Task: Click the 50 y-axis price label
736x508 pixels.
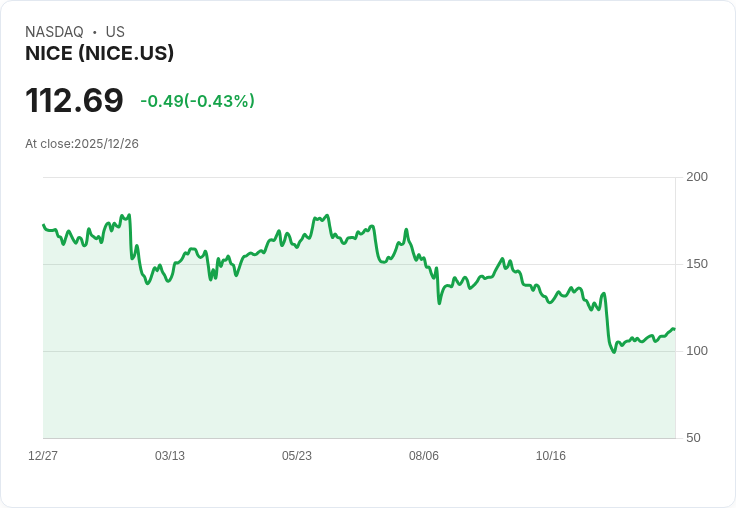Action: pos(693,438)
